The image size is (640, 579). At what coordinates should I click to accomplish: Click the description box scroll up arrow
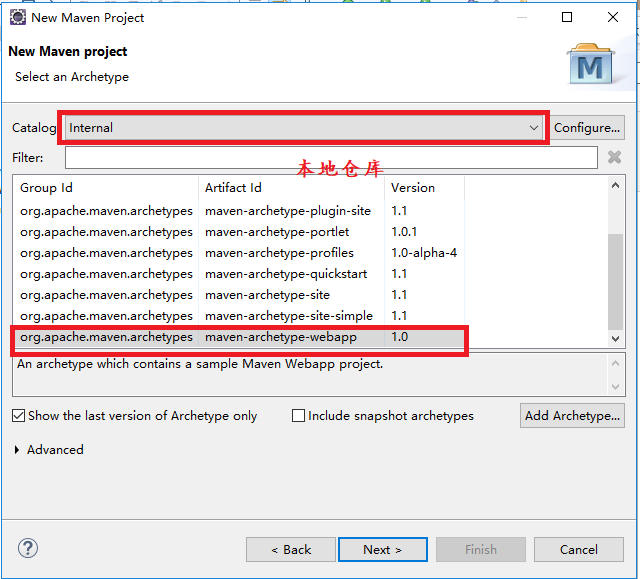pos(616,363)
